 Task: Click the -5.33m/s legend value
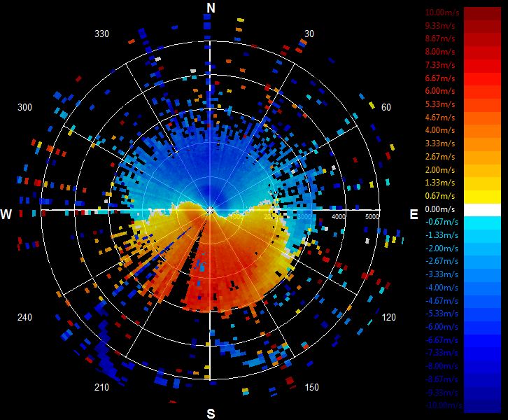[442, 314]
